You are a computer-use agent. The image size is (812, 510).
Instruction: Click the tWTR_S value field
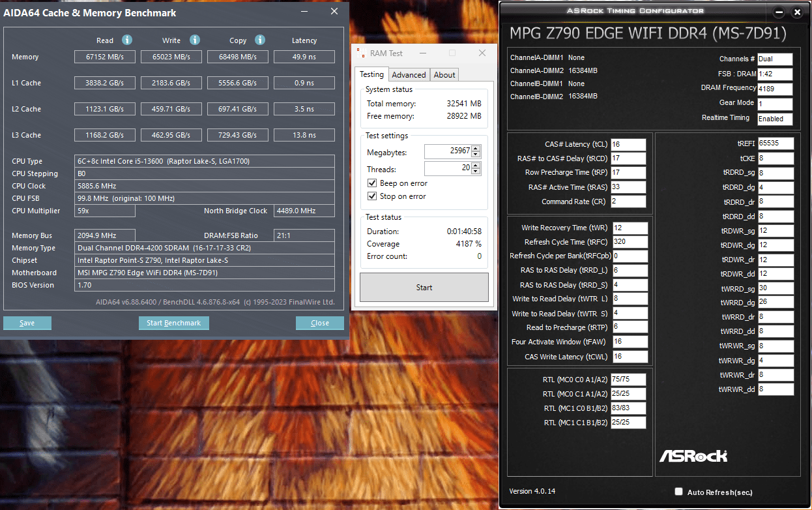coord(630,314)
